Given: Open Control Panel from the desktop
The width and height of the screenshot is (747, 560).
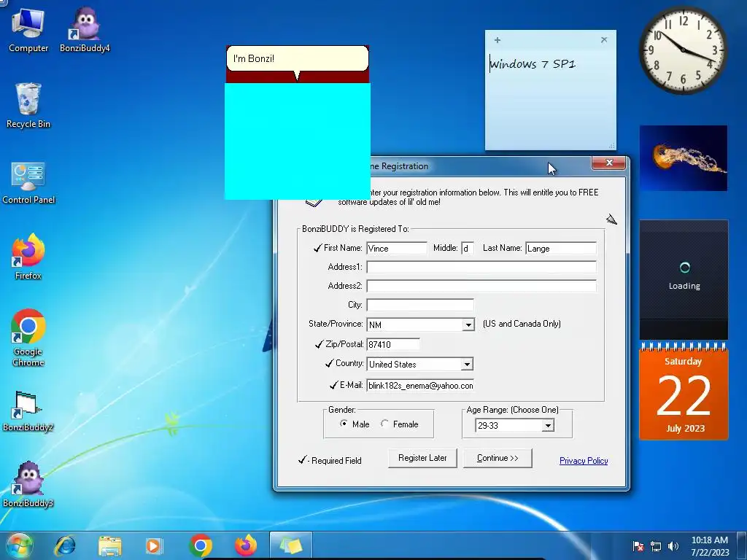Looking at the screenshot, I should coord(28,183).
